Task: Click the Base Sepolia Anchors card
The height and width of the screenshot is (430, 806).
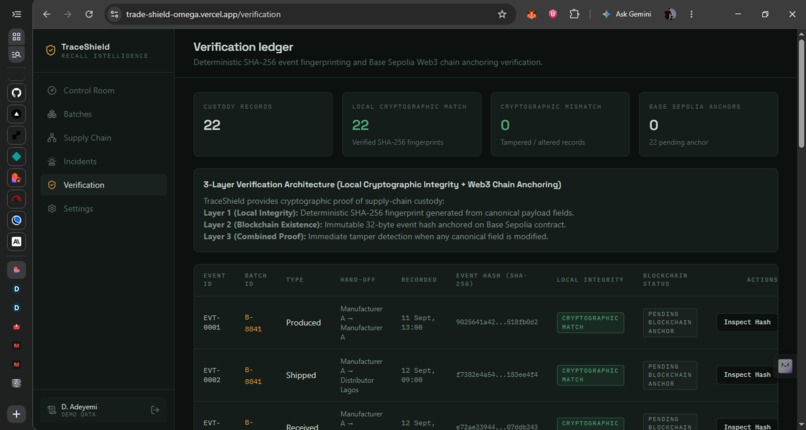Action: point(708,124)
